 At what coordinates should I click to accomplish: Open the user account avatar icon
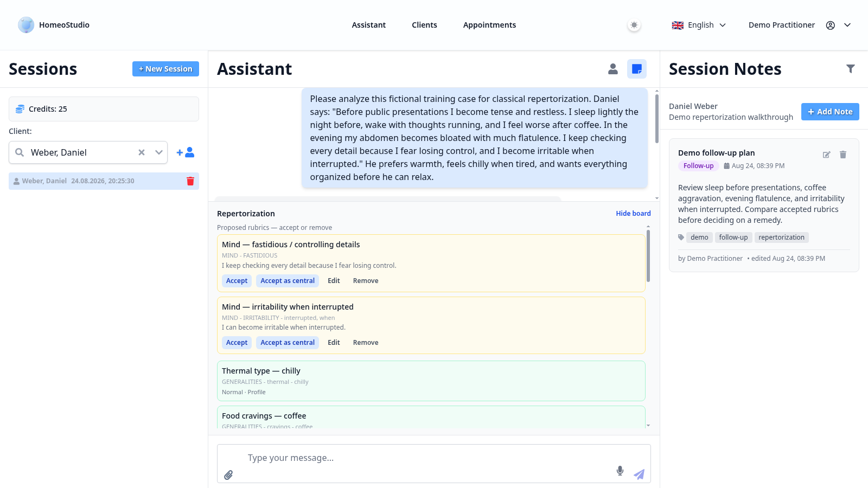pyautogui.click(x=831, y=25)
